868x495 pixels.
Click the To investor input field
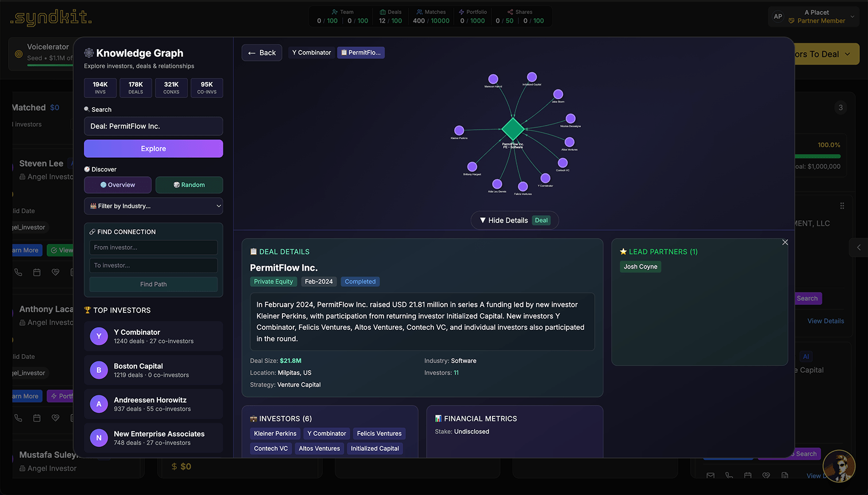(153, 265)
